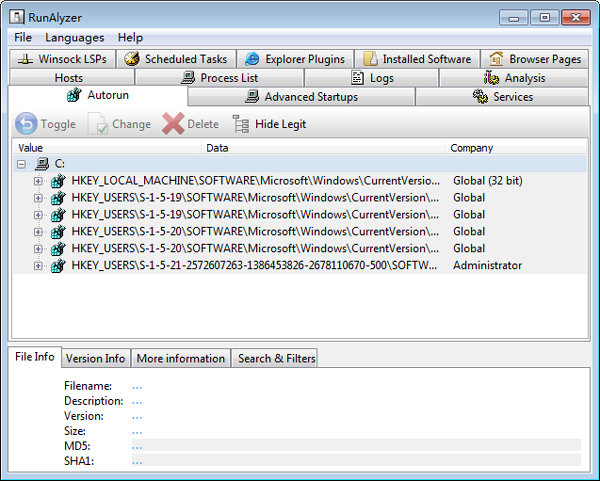Viewport: 600px width, 481px height.
Task: Click the MD5 value field
Action: pyautogui.click(x=356, y=445)
